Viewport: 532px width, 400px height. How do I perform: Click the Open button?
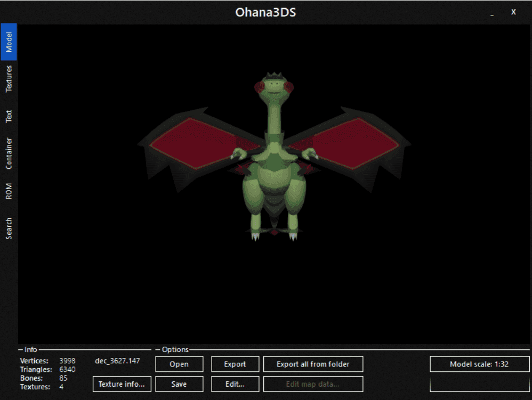(179, 364)
